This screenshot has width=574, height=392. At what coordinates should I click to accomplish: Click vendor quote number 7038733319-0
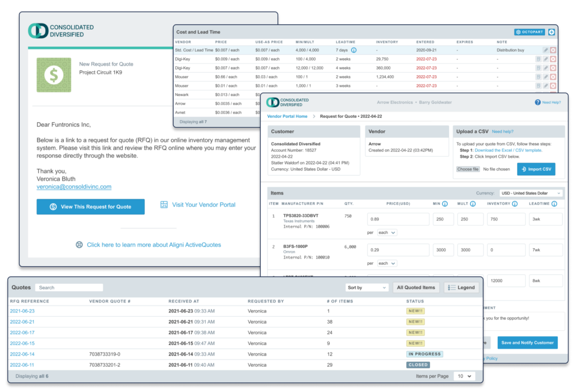coord(105,354)
